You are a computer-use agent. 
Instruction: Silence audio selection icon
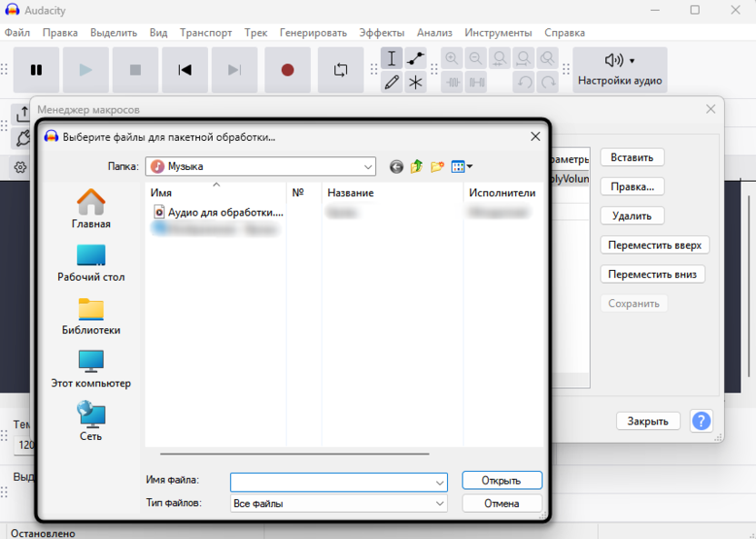click(x=475, y=82)
